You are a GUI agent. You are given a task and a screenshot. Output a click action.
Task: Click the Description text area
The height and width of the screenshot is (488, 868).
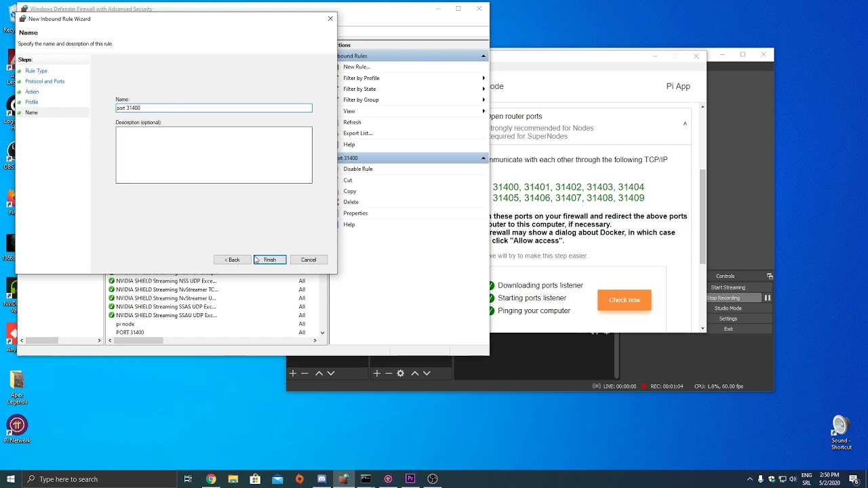pyautogui.click(x=214, y=155)
